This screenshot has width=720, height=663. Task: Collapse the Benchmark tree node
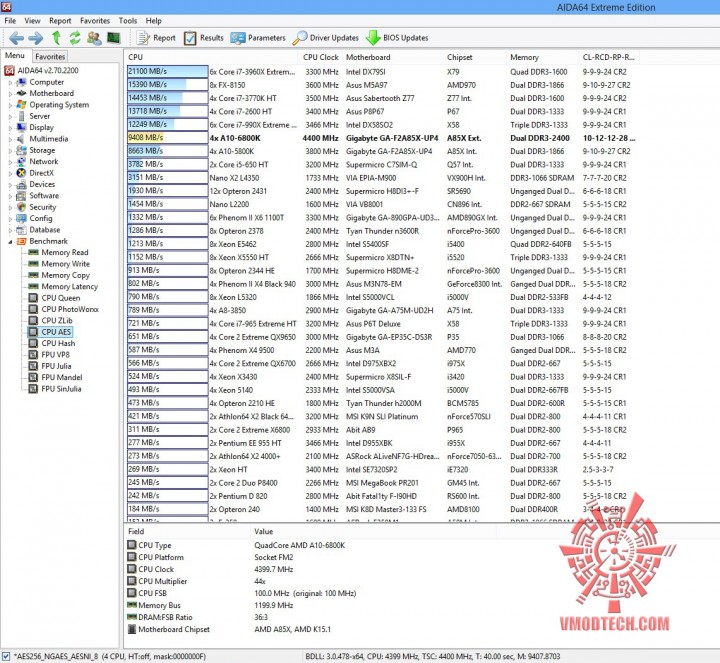[10, 242]
